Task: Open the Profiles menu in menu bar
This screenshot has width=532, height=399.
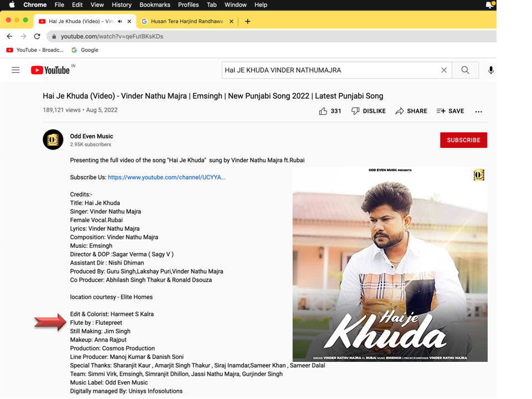Action: tap(188, 5)
